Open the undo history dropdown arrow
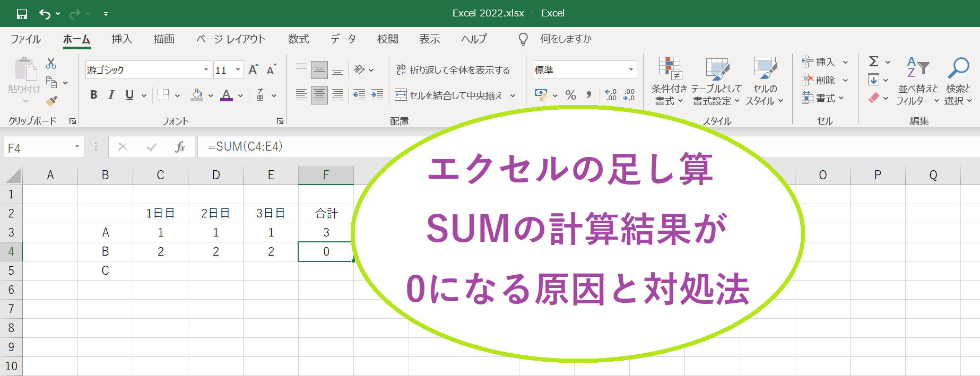Screen dimensions: 980x376 coord(58,14)
